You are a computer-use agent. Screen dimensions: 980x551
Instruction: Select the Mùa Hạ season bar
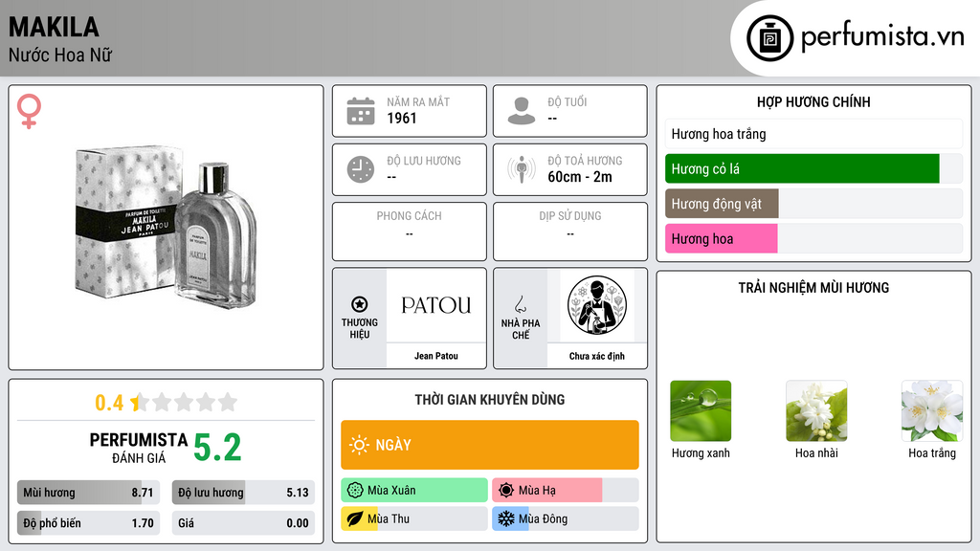565,490
